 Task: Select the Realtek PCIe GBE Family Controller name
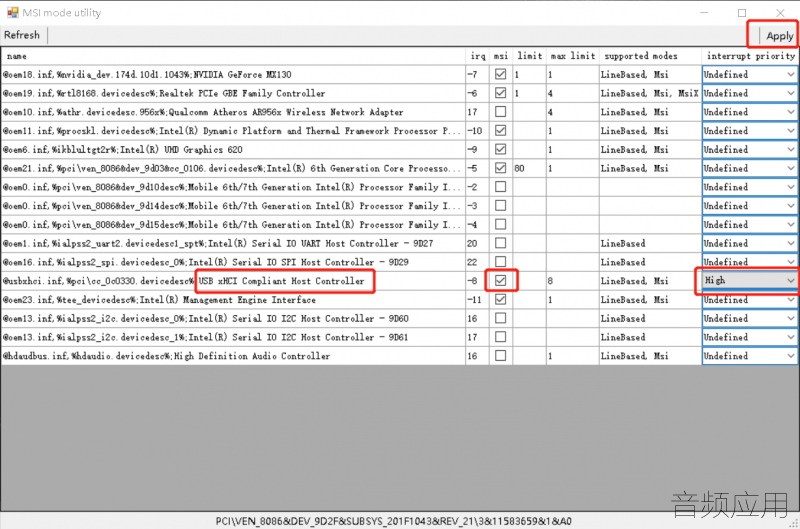click(x=233, y=93)
